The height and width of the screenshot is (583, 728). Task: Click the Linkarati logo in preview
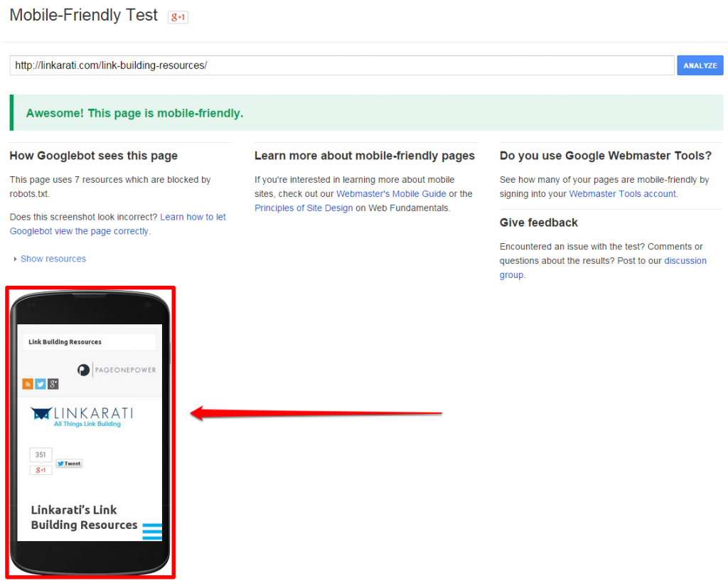[x=82, y=416]
